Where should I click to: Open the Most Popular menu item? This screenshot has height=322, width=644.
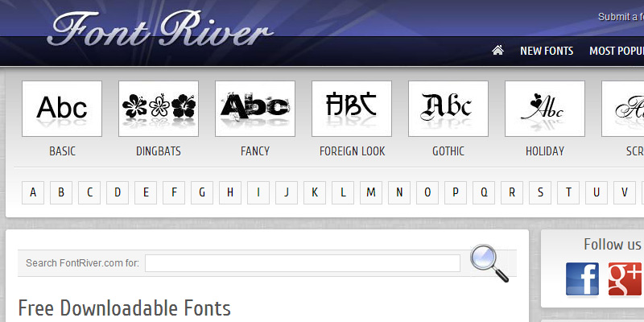(x=617, y=51)
